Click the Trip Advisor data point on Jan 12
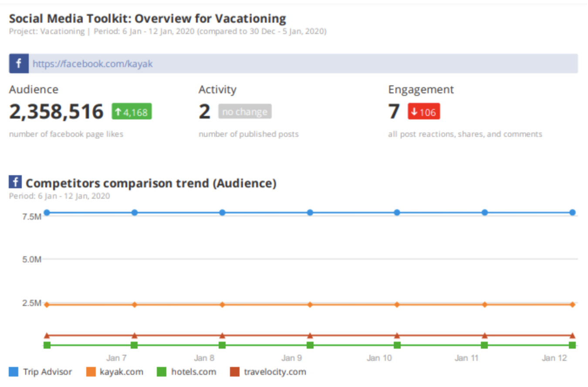 pos(572,213)
